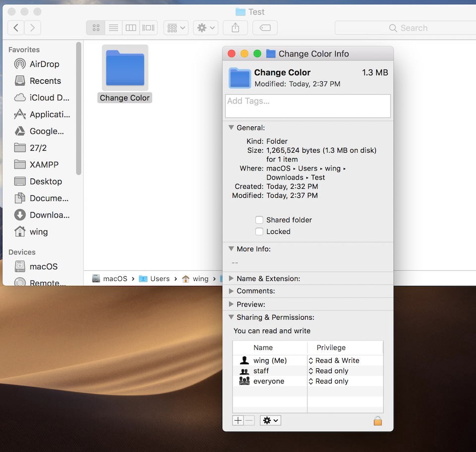
Task: Enable the Shared folder checkbox
Action: point(259,220)
